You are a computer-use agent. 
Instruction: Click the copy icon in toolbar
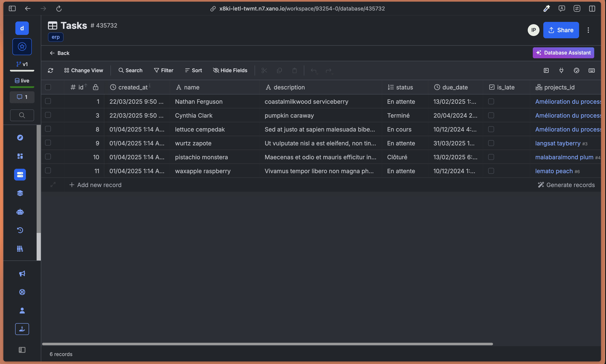[x=279, y=70]
